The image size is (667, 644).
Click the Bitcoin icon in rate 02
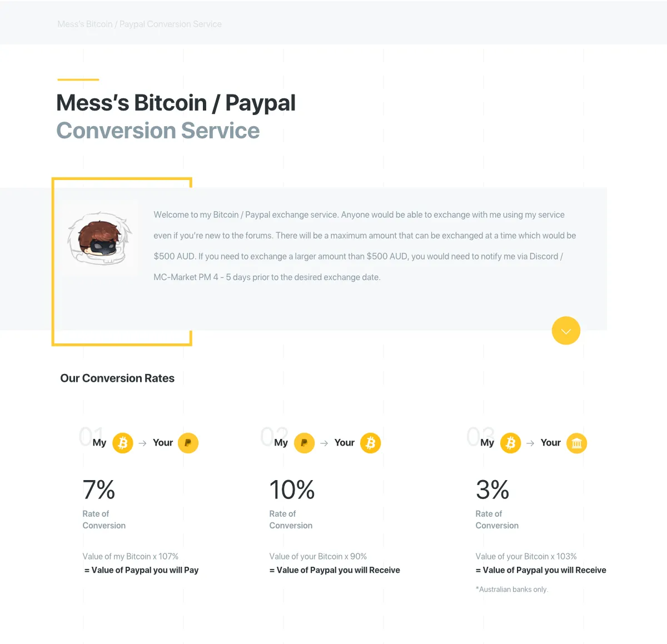point(371,443)
